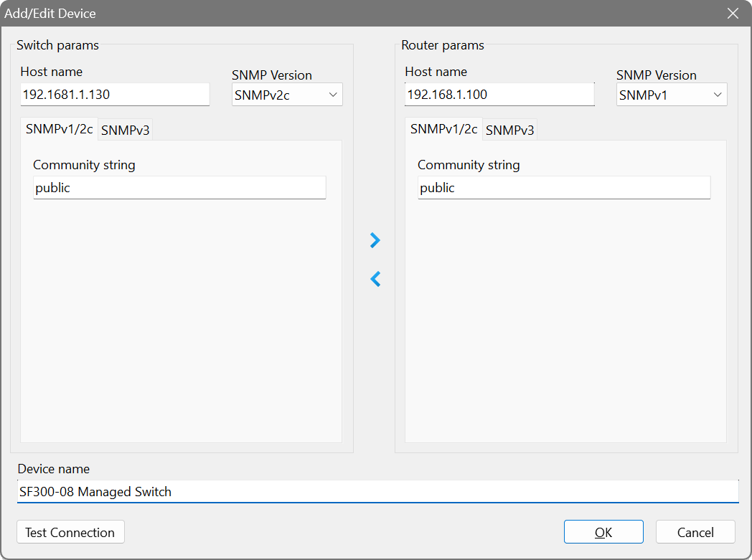Confirm with the OK button
This screenshot has width=752, height=560.
(x=603, y=532)
